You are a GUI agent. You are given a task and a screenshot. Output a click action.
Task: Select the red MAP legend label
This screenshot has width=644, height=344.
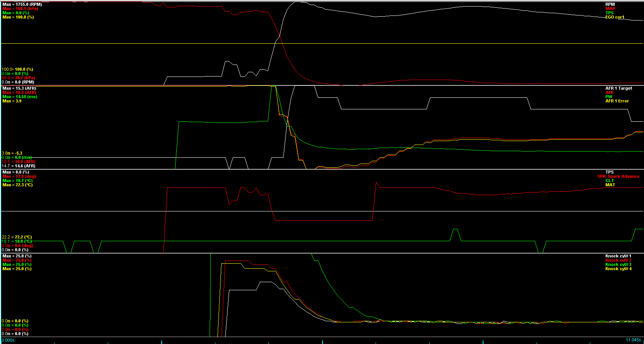point(610,9)
